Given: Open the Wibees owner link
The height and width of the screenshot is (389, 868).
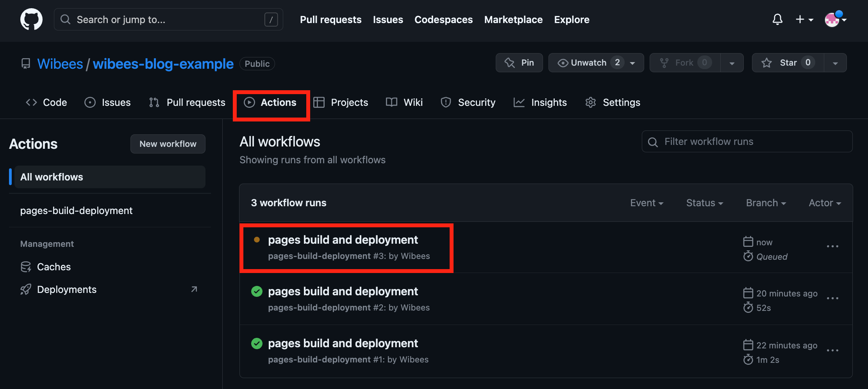Looking at the screenshot, I should (60, 64).
